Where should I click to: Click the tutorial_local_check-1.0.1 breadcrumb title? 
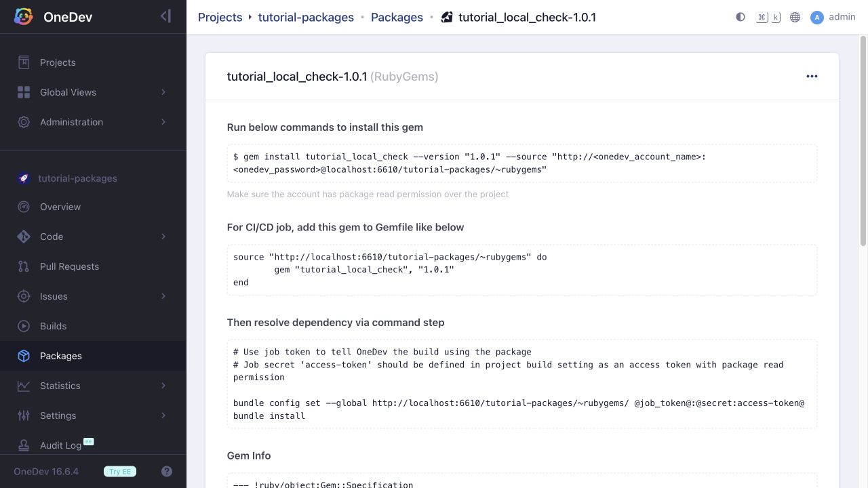click(x=527, y=17)
